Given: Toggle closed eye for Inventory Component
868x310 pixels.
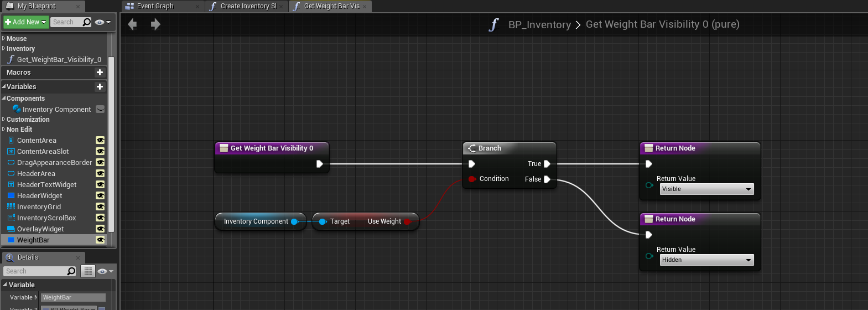Looking at the screenshot, I should [x=100, y=109].
